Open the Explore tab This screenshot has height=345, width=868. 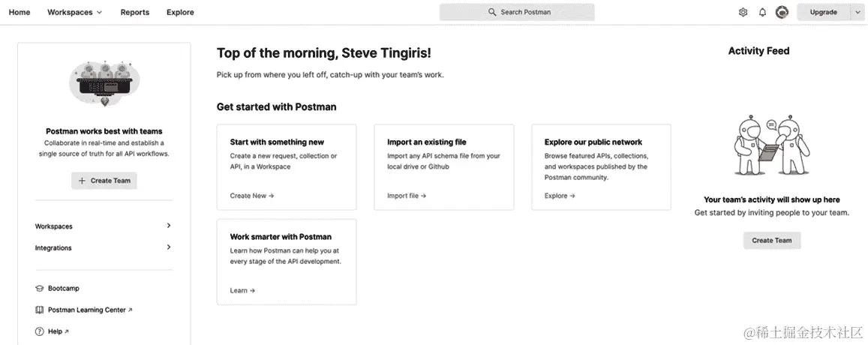[x=181, y=12]
